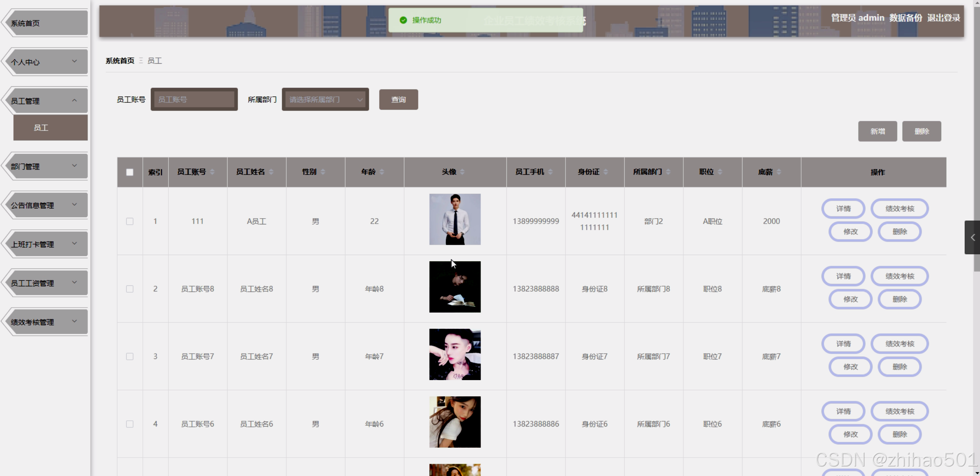
Task: Click the collapse arrow tab at right edge
Action: pos(972,237)
